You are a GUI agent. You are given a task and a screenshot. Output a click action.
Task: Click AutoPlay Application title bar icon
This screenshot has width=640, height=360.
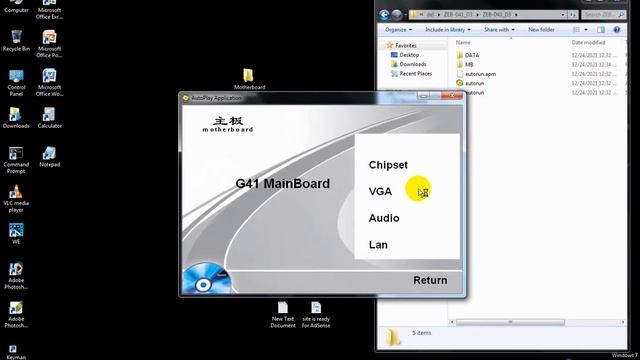[186, 98]
